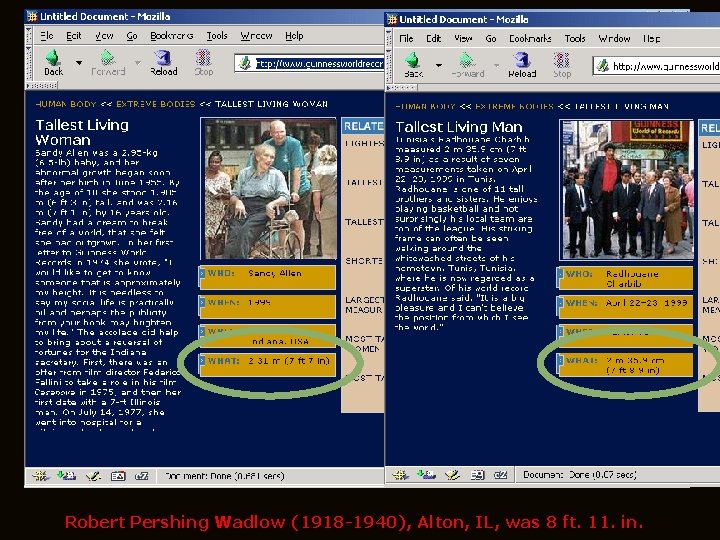Viewport: 720px width, 540px height.
Task: Click WHEN row 'April 22-23 1999'
Action: click(625, 306)
